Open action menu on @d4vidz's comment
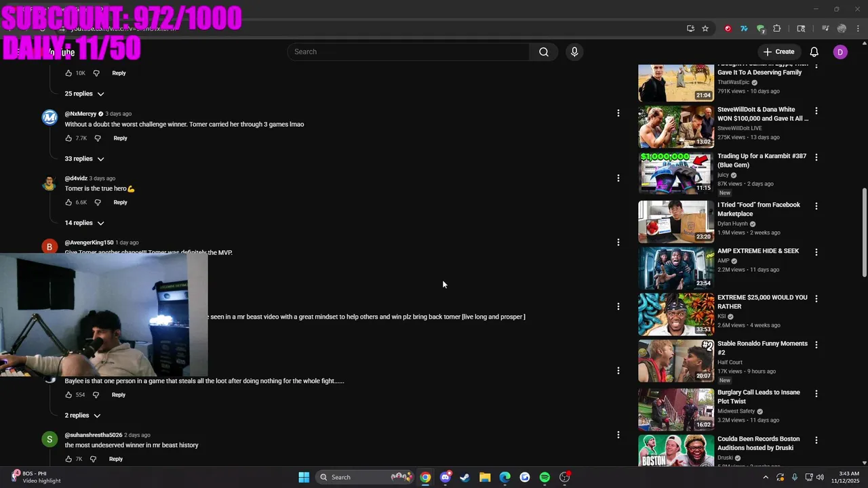 click(618, 178)
